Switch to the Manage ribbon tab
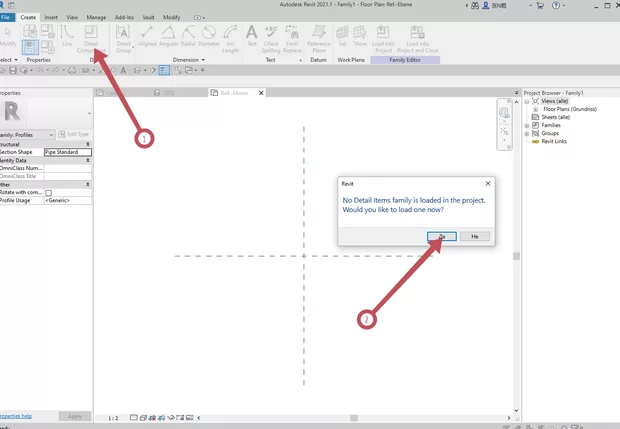 coord(96,17)
